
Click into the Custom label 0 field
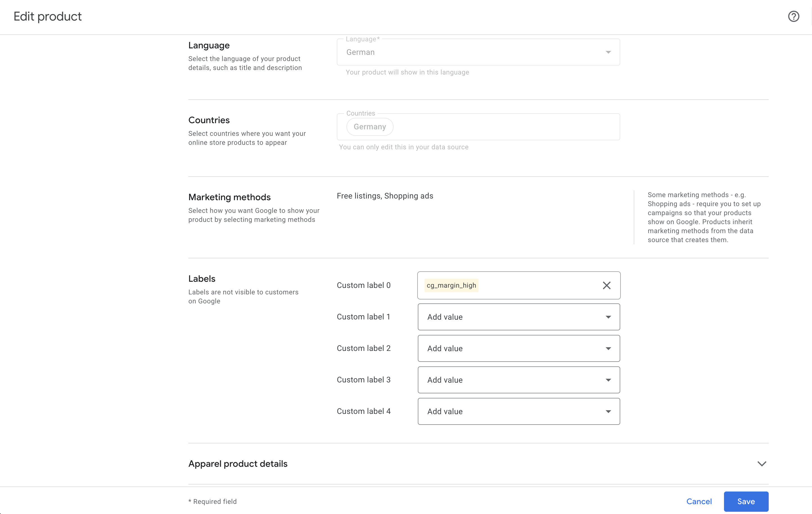click(519, 285)
